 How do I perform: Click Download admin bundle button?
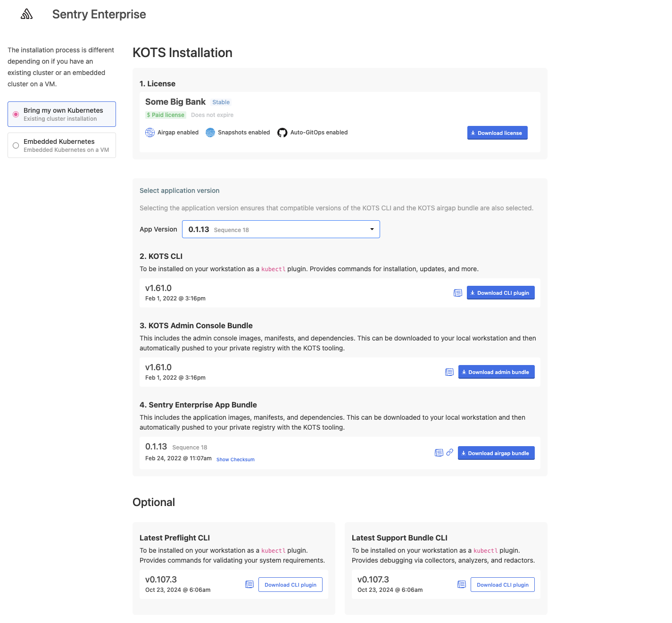click(x=497, y=372)
